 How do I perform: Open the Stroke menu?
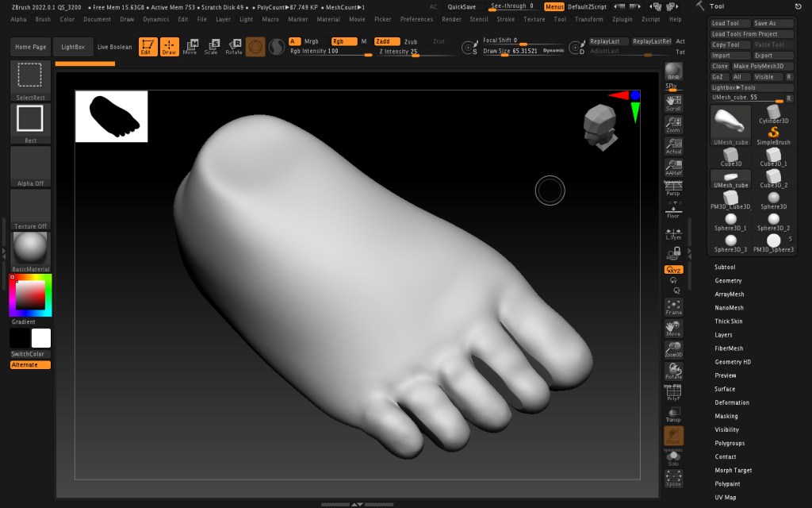click(x=505, y=19)
